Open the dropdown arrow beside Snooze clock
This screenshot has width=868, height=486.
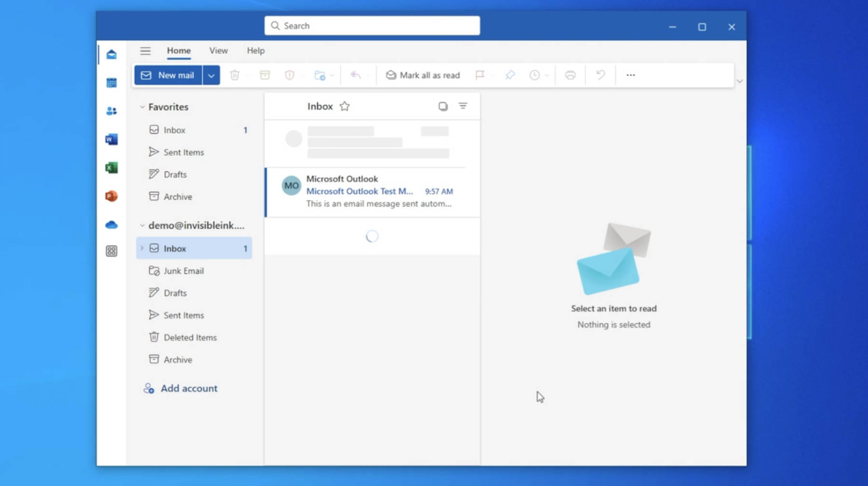coord(547,76)
